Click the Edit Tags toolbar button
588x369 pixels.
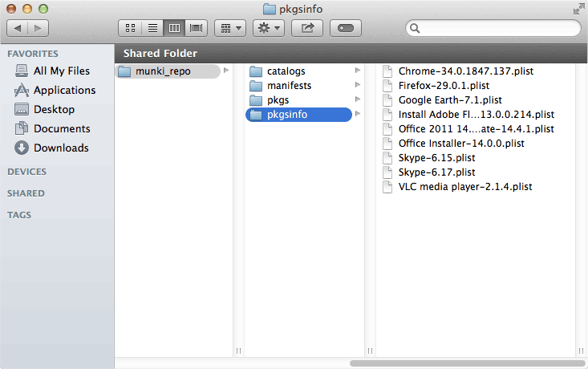click(345, 28)
